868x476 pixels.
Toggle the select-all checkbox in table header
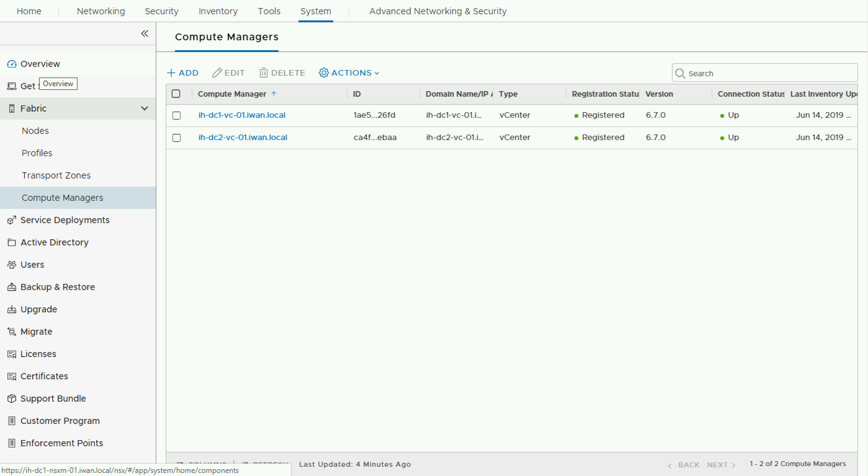pyautogui.click(x=176, y=94)
